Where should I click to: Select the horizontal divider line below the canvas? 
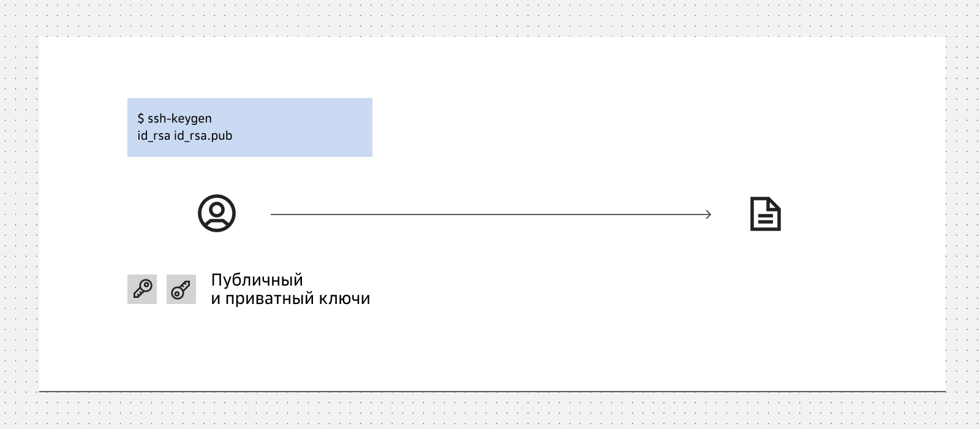(492, 391)
